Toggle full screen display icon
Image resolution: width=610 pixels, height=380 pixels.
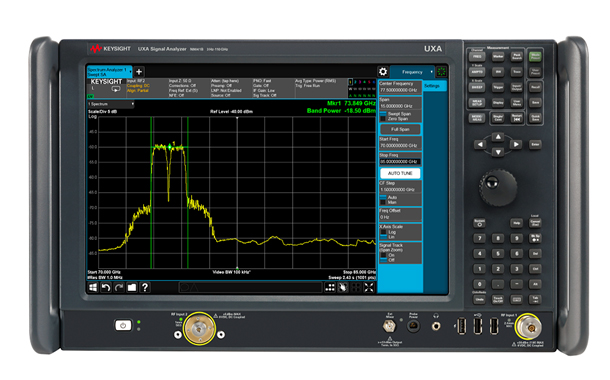pos(369,287)
